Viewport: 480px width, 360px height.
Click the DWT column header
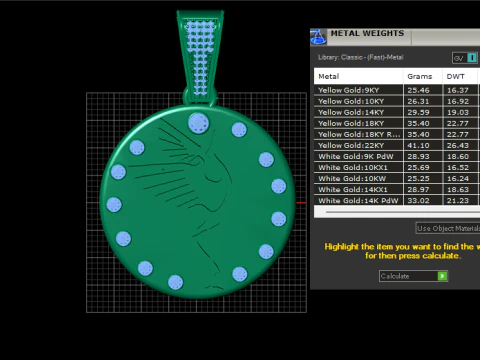click(x=460, y=76)
